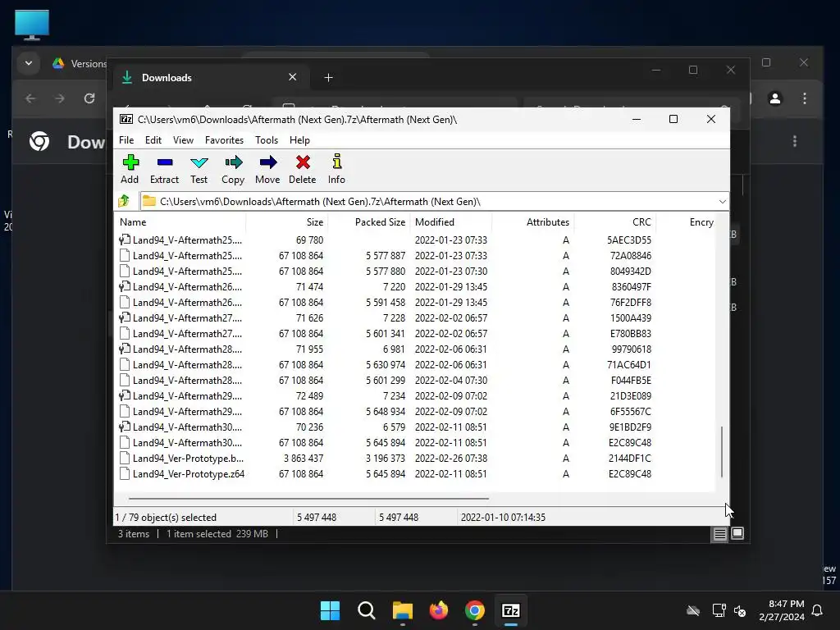840x630 pixels.
Task: Reload the page in the Chrome window
Action: 89,98
